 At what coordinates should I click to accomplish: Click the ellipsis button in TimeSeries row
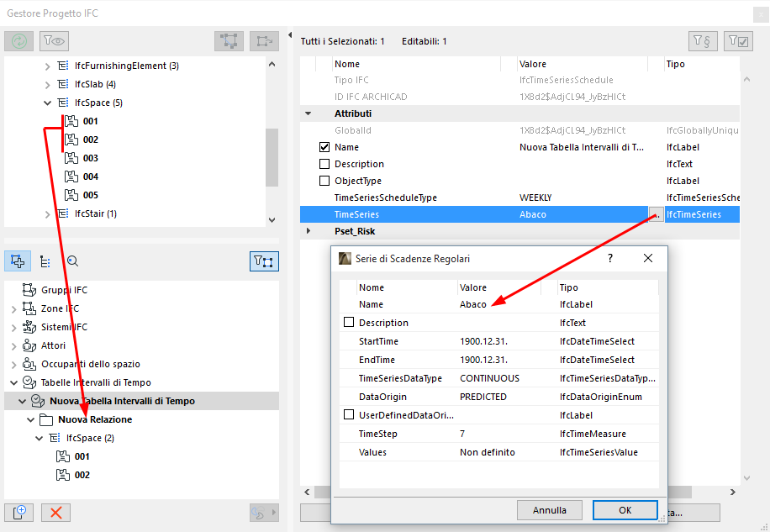pos(656,214)
